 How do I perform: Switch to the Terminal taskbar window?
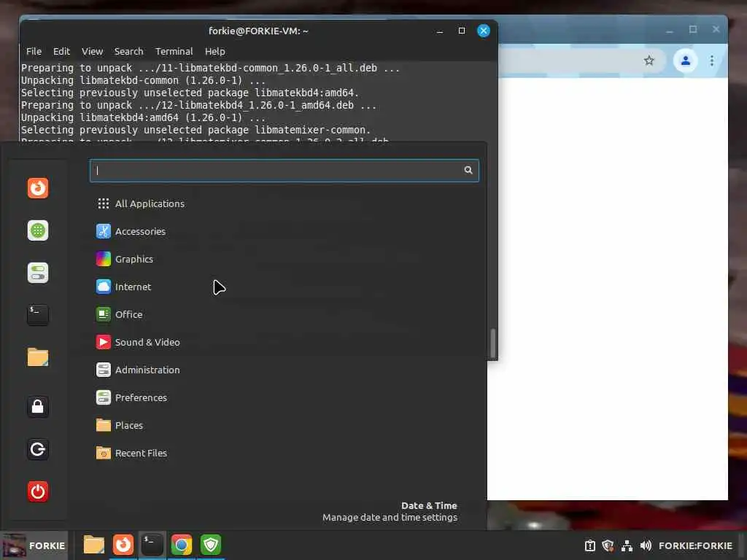click(152, 545)
